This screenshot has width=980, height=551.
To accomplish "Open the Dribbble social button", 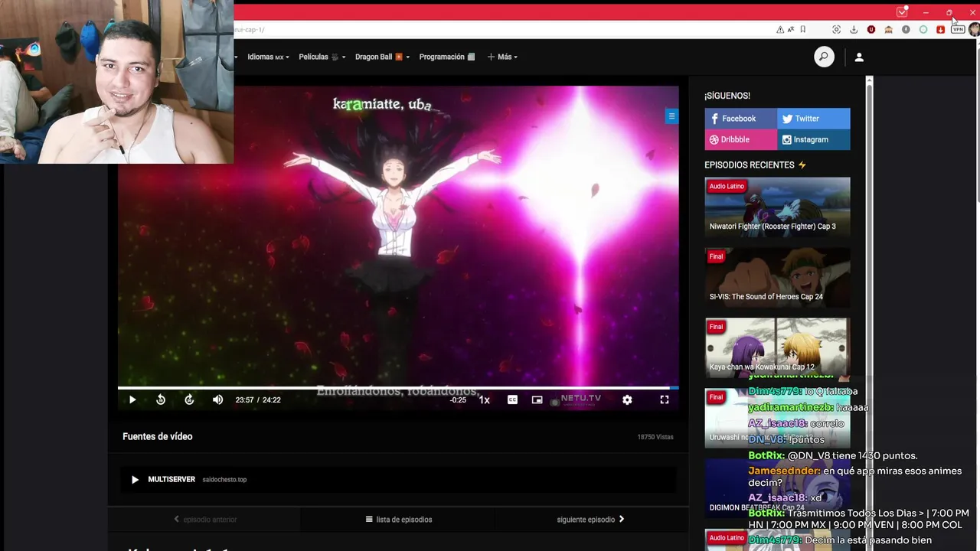I will 741,139.
